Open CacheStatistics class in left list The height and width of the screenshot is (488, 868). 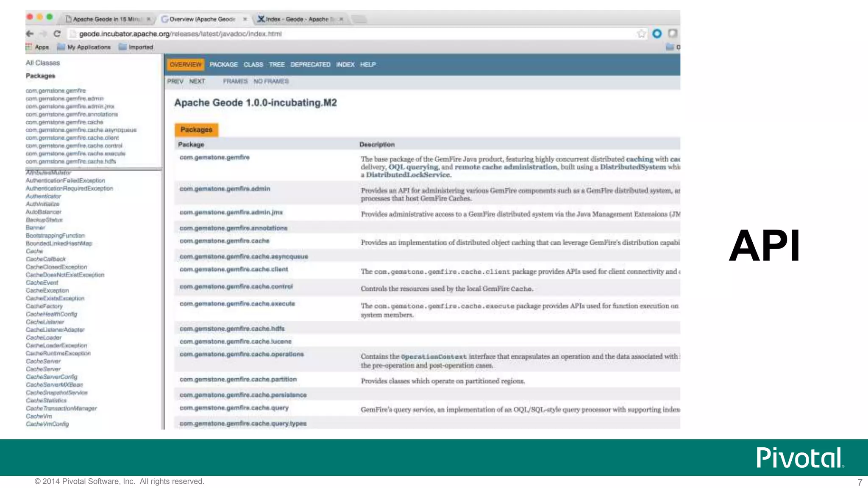click(46, 400)
